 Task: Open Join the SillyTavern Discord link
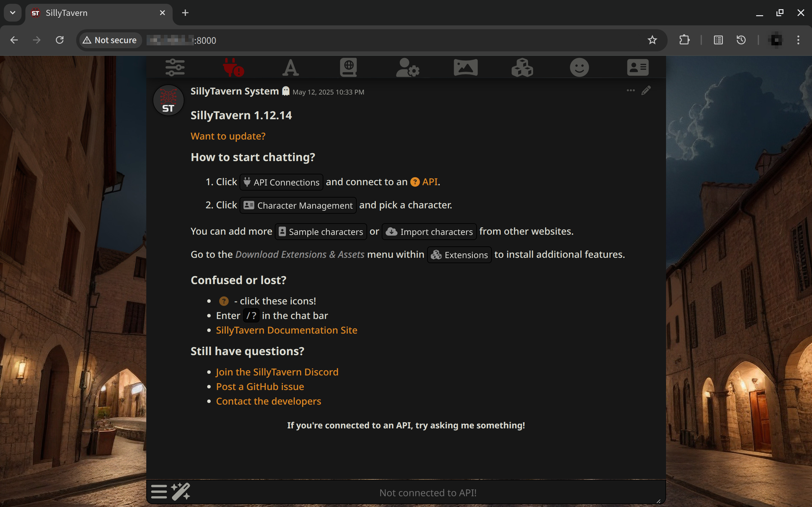(x=277, y=372)
